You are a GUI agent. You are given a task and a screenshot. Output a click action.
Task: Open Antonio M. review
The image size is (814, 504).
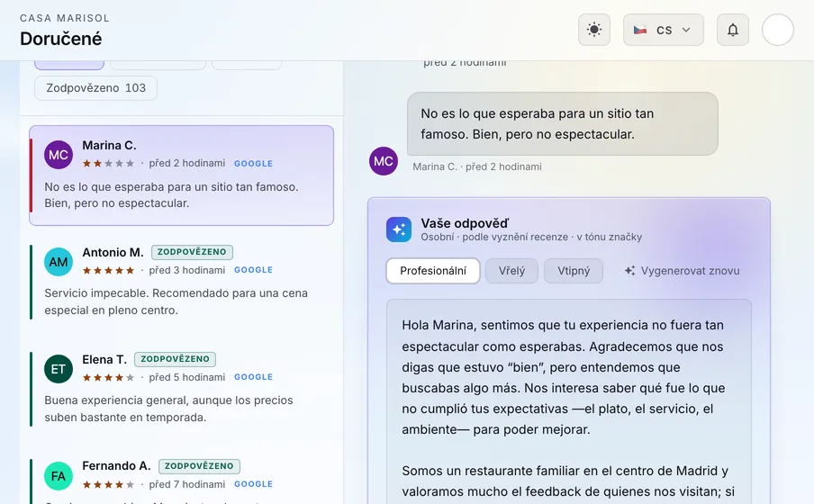coord(181,283)
